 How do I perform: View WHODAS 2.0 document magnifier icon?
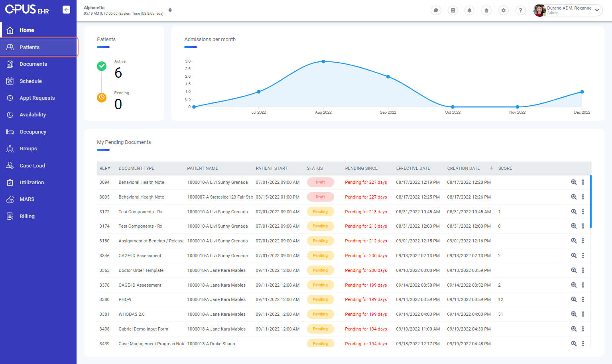[574, 314]
